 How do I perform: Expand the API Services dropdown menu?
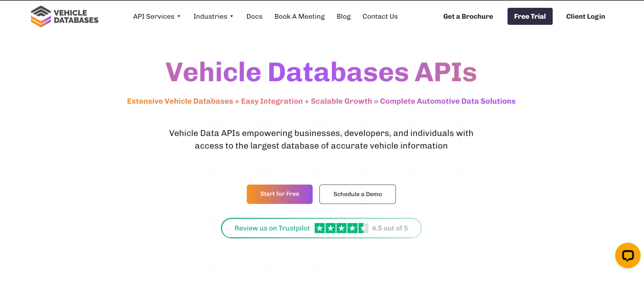pyautogui.click(x=157, y=16)
